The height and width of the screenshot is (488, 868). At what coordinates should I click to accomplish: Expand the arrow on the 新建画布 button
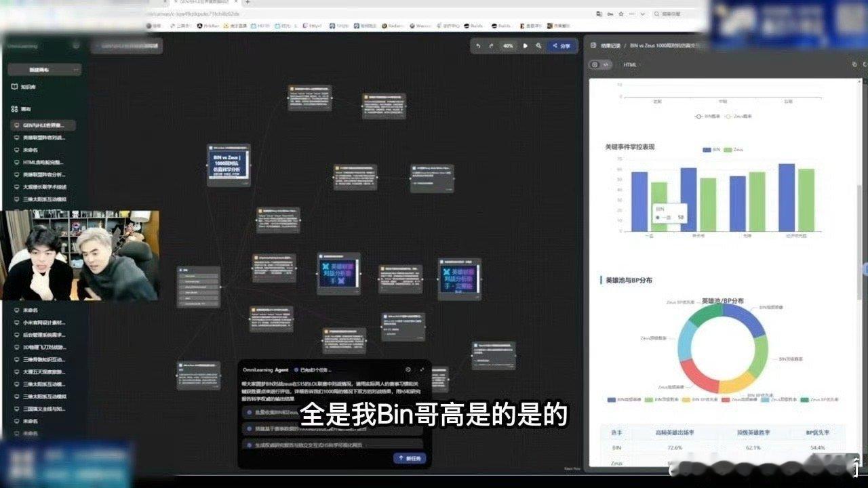pos(76,70)
